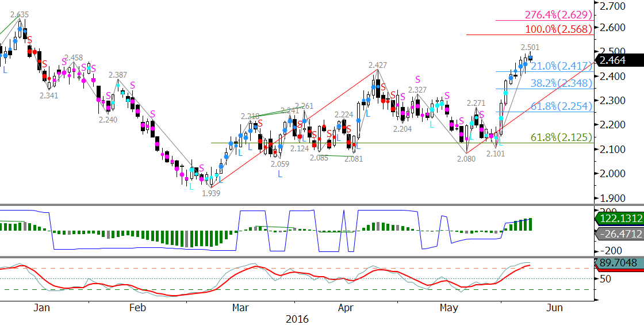This screenshot has height=325, width=644.
Task: Click the 100.0%(2.568) projection label
Action: click(x=558, y=29)
